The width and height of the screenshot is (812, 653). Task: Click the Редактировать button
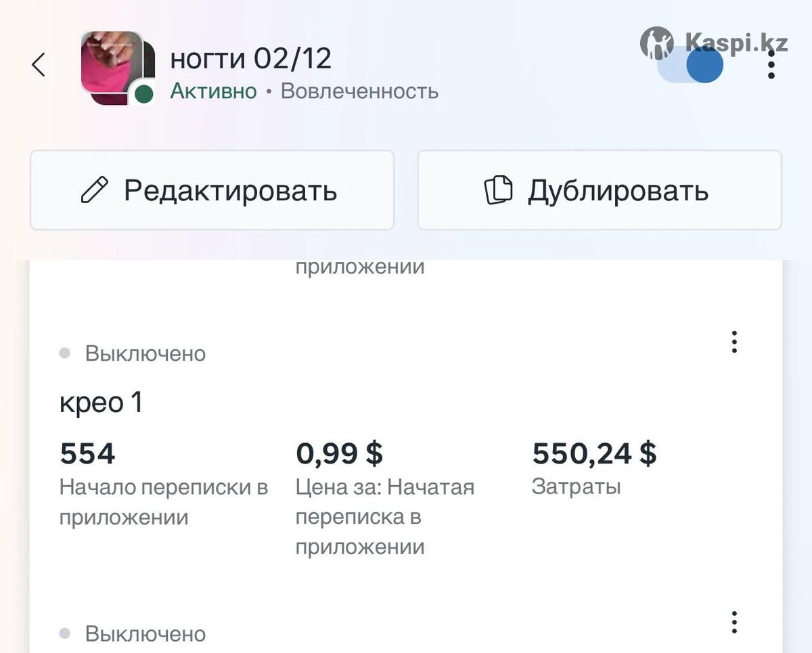(x=212, y=190)
